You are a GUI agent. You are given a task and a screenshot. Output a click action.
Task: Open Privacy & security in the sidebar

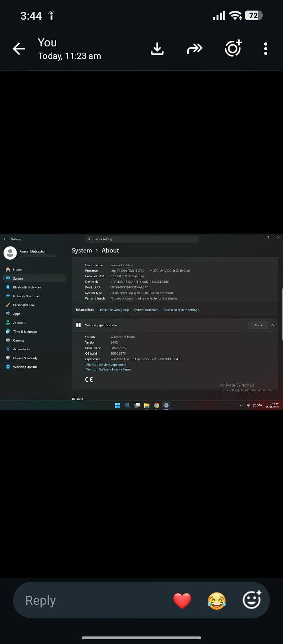34,358
